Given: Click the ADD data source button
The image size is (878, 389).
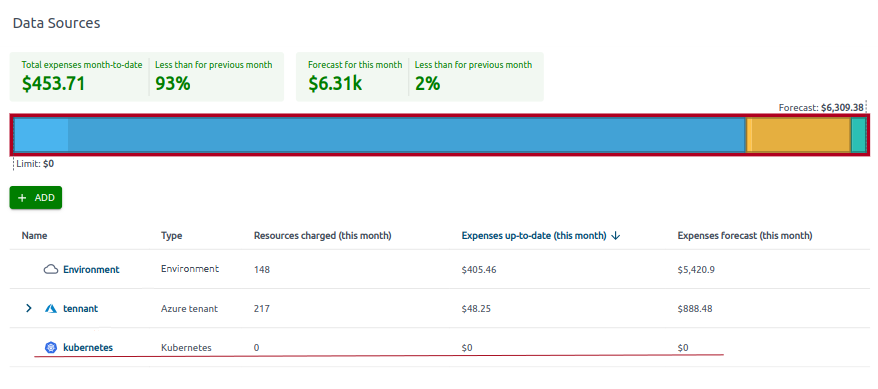Looking at the screenshot, I should (x=36, y=198).
